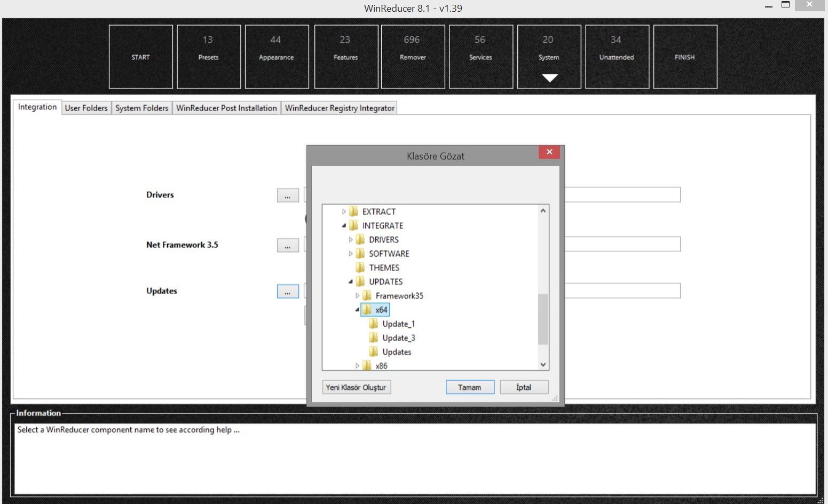Open the System section
Image resolution: width=828 pixels, height=504 pixels.
coord(549,57)
